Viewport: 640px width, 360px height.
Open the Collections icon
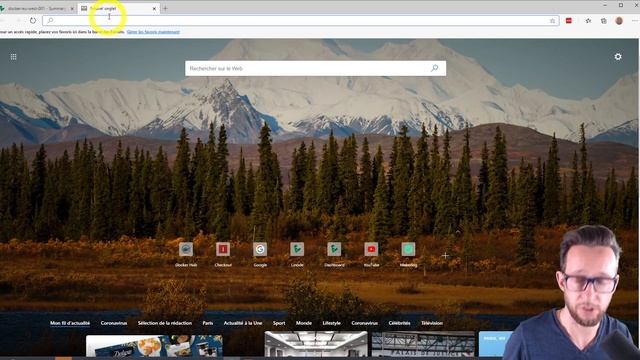pos(604,20)
